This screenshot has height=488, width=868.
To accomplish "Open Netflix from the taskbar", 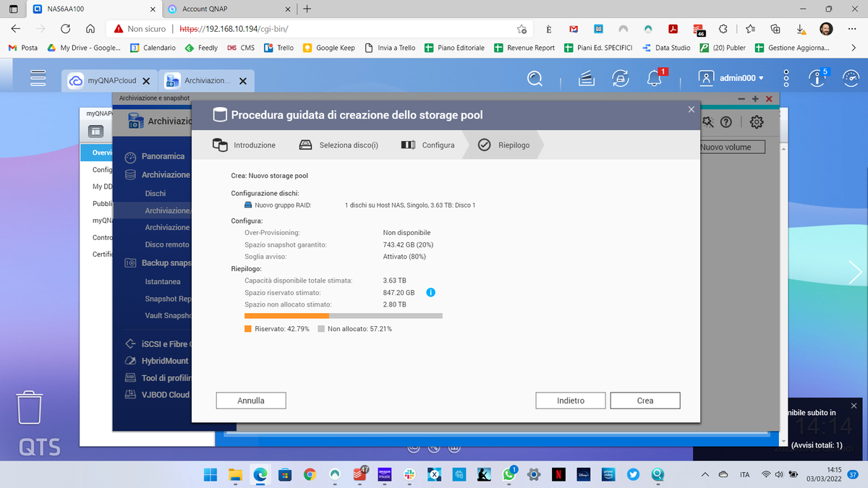I will click(558, 474).
